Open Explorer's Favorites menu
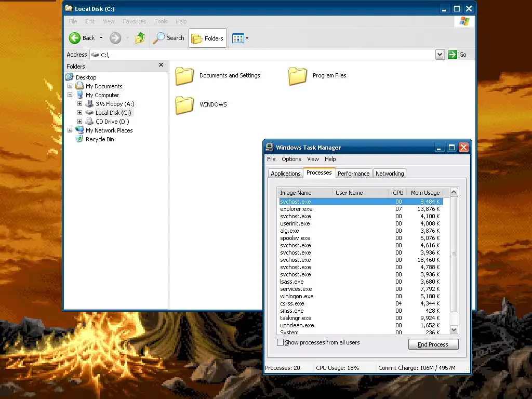The width and height of the screenshot is (532, 399). click(x=135, y=21)
